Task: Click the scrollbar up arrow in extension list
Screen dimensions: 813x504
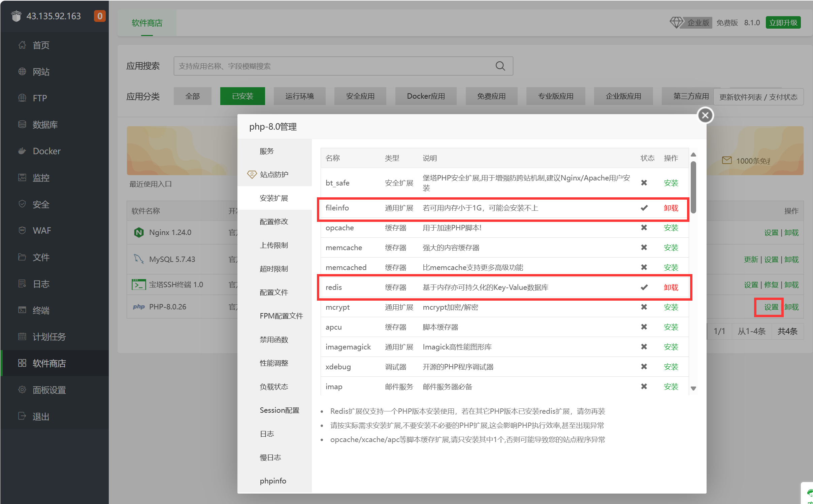Action: [x=693, y=155]
